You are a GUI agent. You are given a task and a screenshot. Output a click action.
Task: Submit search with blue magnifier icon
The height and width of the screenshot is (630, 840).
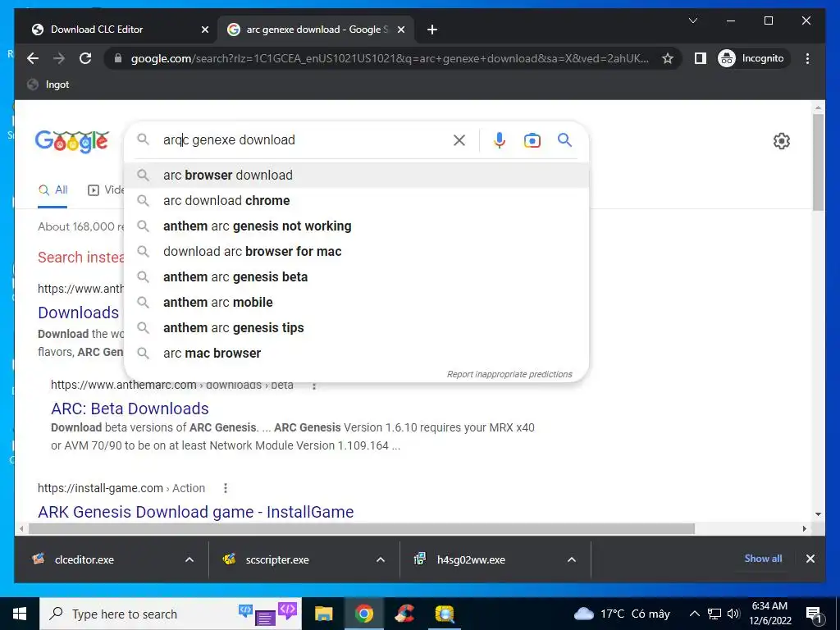point(564,140)
